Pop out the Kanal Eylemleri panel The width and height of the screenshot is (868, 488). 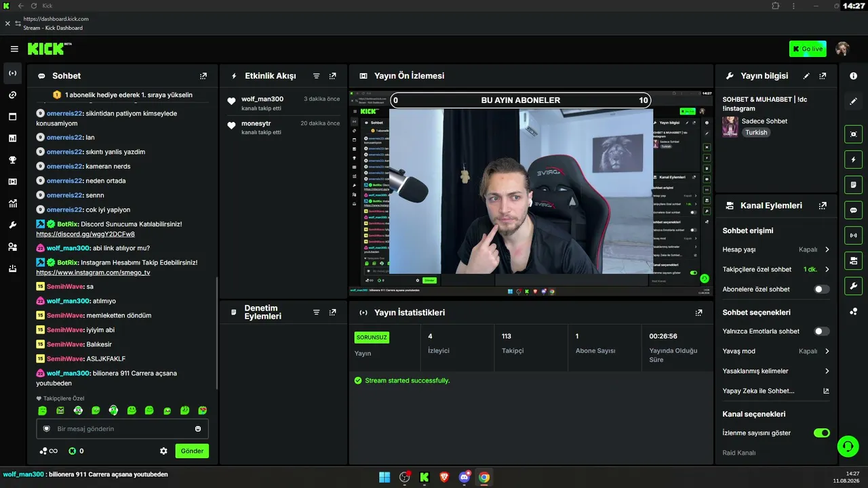pyautogui.click(x=823, y=205)
